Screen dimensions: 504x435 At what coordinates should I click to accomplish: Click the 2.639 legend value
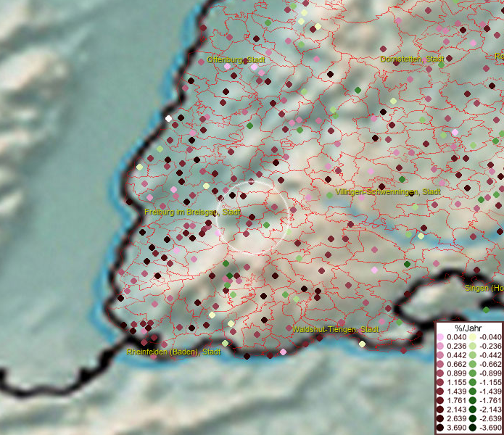(456, 418)
